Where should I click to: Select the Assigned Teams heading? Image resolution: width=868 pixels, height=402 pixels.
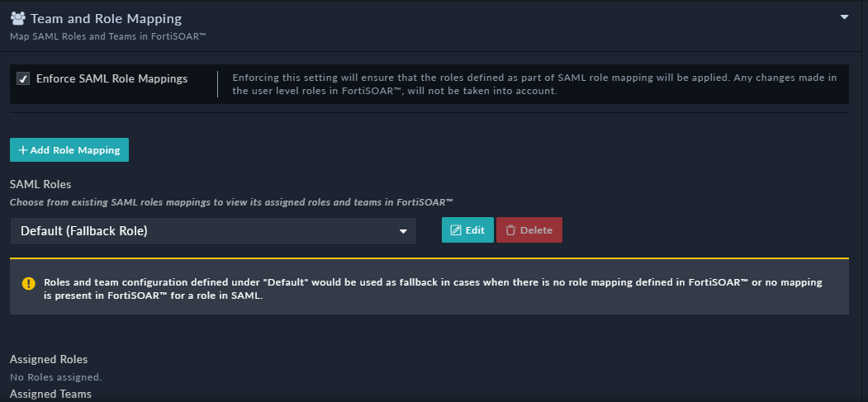50,395
